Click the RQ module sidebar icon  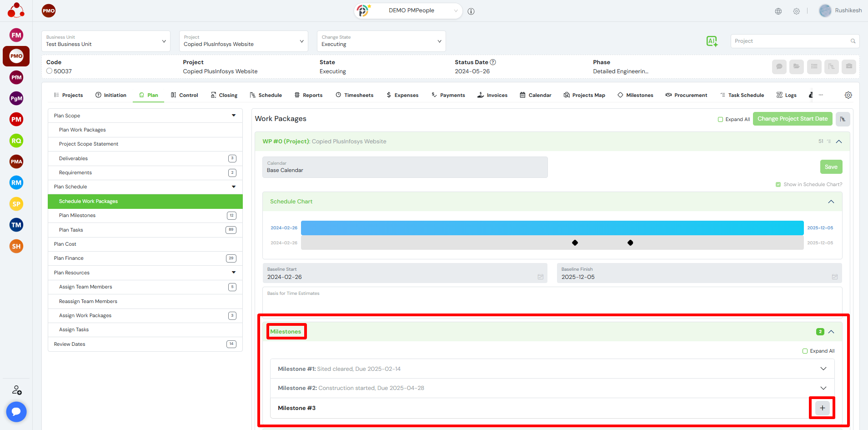click(x=16, y=141)
